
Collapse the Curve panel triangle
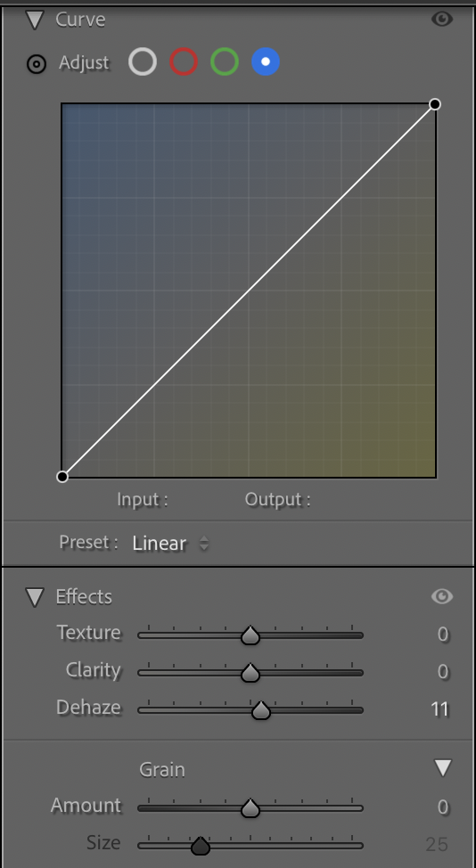[35, 20]
